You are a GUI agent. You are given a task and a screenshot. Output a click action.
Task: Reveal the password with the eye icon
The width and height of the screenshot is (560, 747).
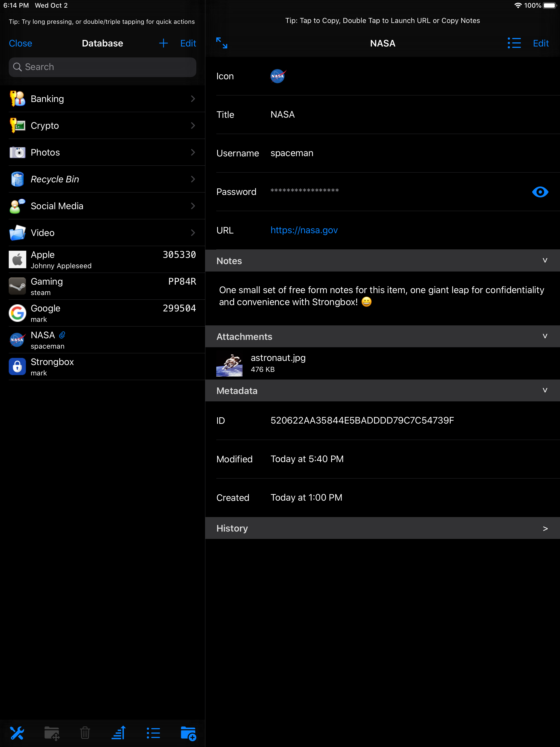click(540, 192)
